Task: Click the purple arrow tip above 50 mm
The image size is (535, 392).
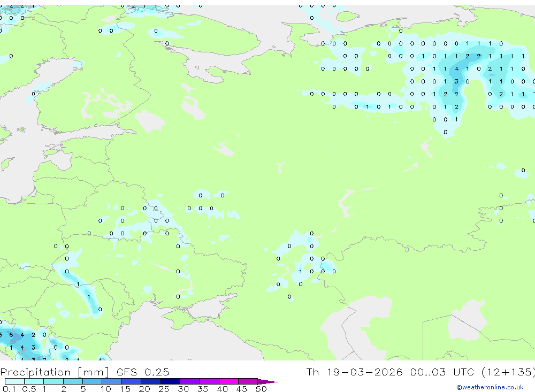Action: [267, 381]
